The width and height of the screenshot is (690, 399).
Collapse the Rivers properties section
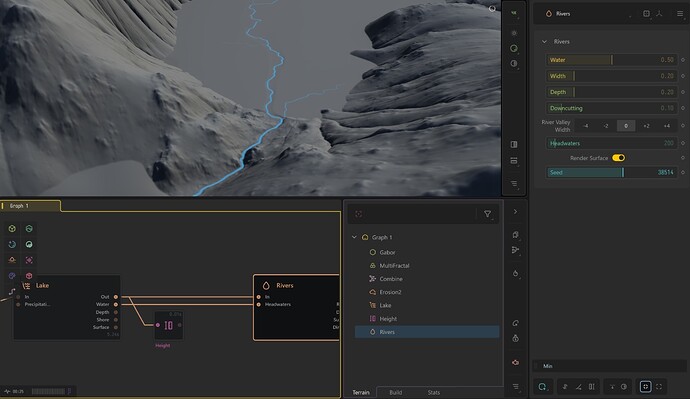click(x=544, y=41)
